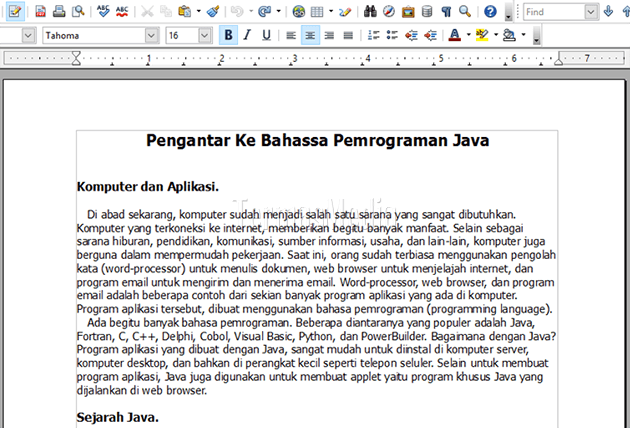The image size is (630, 428).
Task: Open Background Color dropdown arrow
Action: click(x=523, y=35)
